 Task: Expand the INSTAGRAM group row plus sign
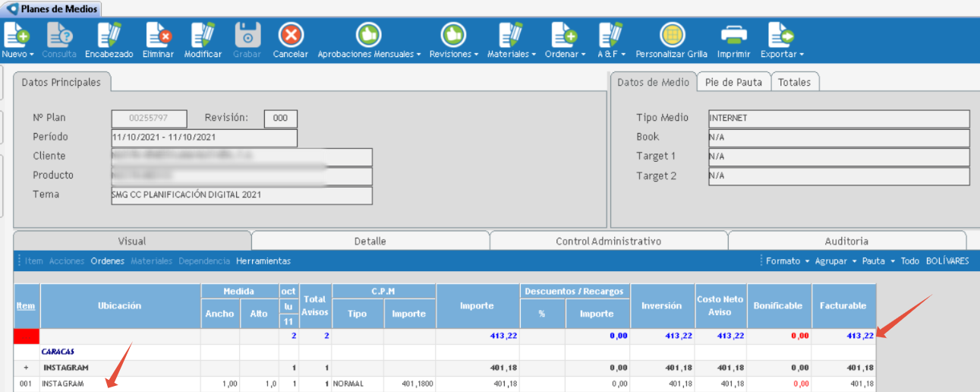click(26, 368)
